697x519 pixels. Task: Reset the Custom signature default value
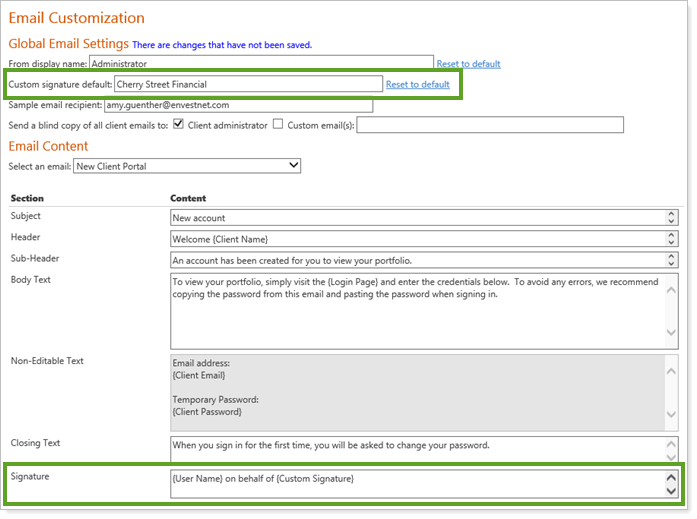(417, 85)
